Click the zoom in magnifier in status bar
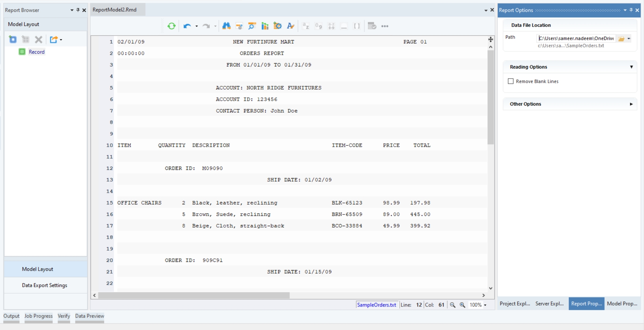This screenshot has height=330, width=644. coord(462,305)
